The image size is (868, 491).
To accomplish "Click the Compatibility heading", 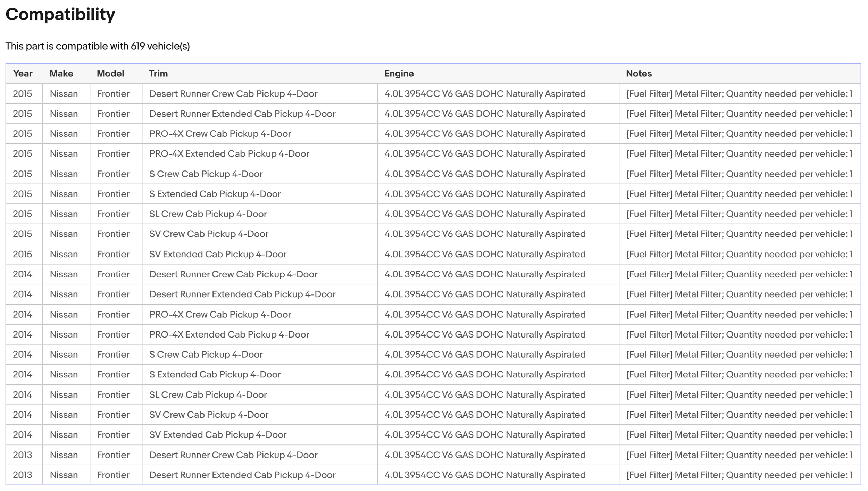I will (x=60, y=15).
